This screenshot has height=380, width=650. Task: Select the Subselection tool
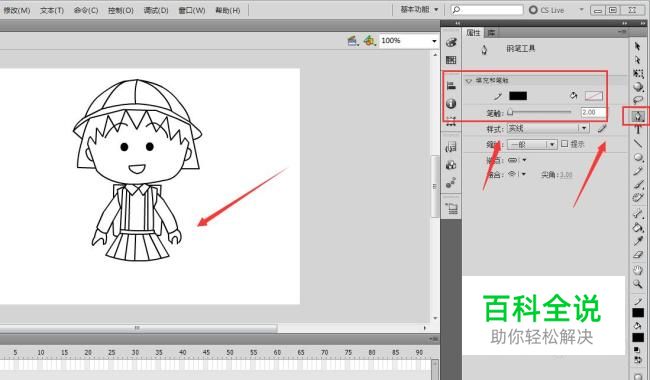pos(638,61)
